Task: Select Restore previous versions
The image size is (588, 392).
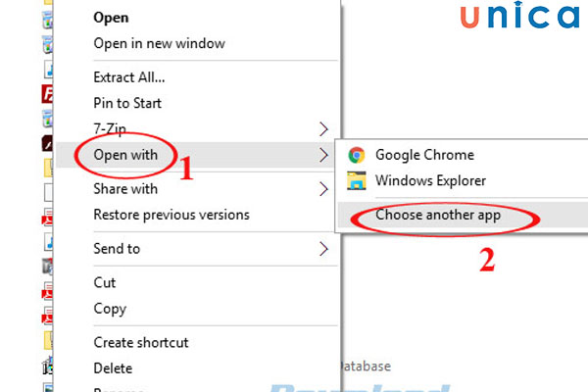Action: [x=171, y=215]
